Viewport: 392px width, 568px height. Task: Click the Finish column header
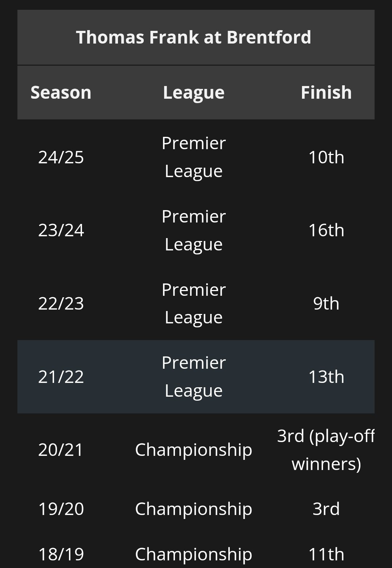(x=326, y=93)
